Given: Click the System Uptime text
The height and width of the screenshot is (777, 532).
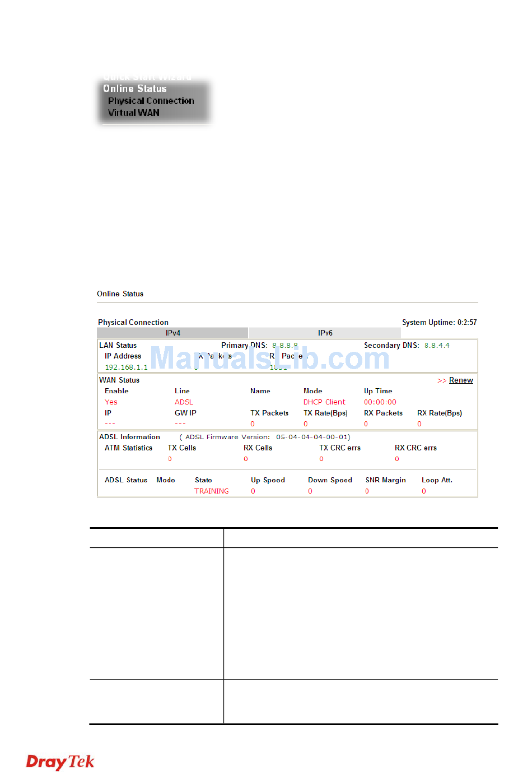Looking at the screenshot, I should point(440,322).
